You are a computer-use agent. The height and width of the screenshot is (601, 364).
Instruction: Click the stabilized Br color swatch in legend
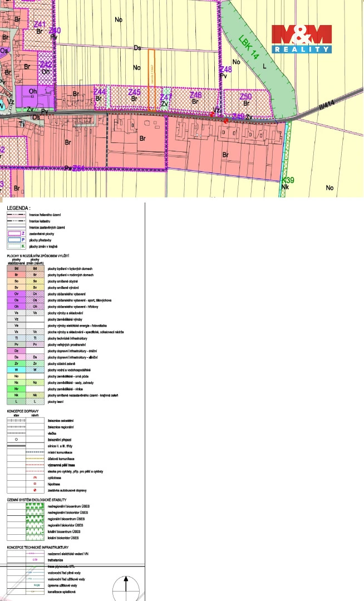pyautogui.click(x=17, y=274)
